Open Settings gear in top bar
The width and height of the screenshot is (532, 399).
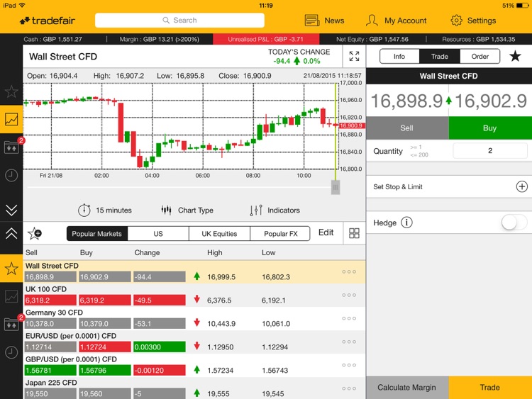(x=473, y=21)
